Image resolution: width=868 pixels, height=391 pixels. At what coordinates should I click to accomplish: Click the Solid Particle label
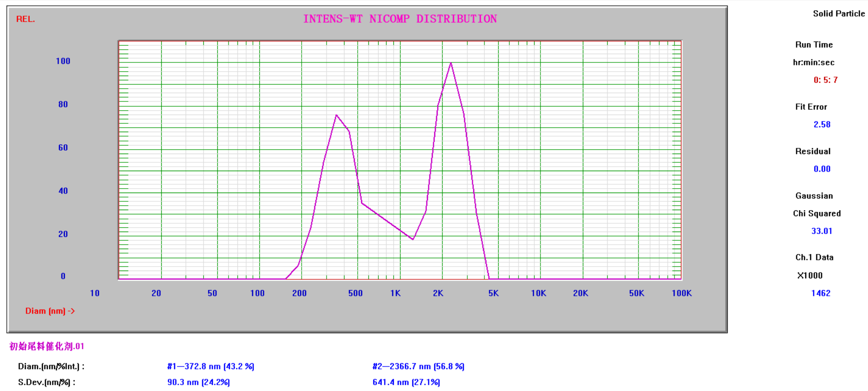[x=838, y=14]
